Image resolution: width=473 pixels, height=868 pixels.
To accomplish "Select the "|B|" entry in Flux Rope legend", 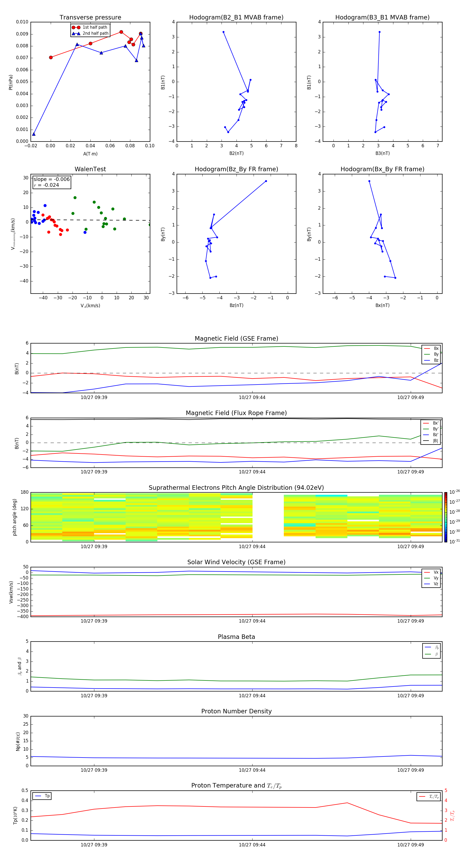I will pos(431,441).
